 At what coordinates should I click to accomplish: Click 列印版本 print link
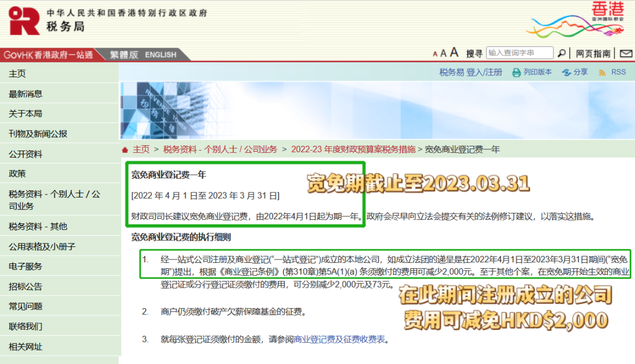[x=537, y=72]
